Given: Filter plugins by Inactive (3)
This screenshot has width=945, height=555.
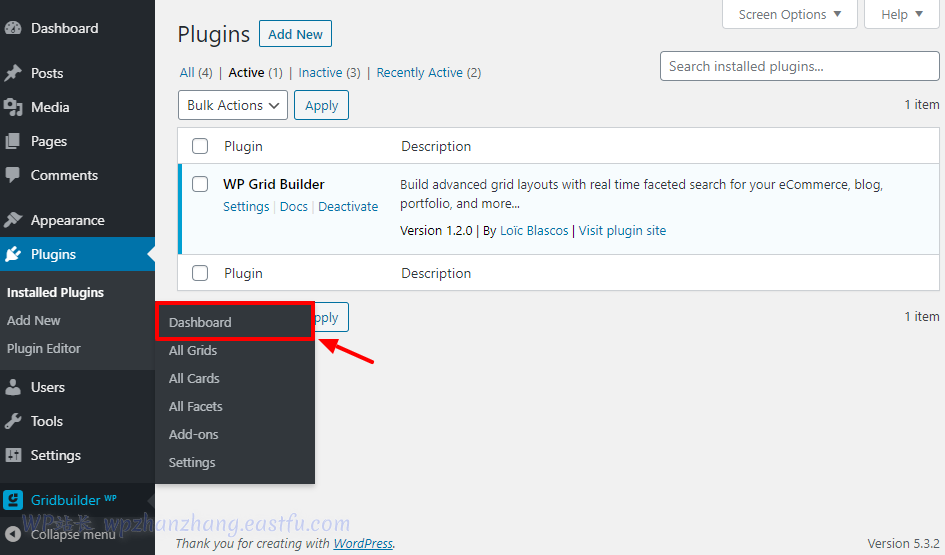Looking at the screenshot, I should click(329, 72).
